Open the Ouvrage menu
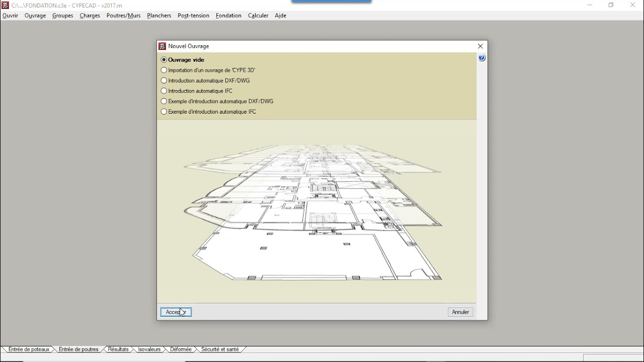Viewport: 644px width, 362px height. tap(35, 16)
